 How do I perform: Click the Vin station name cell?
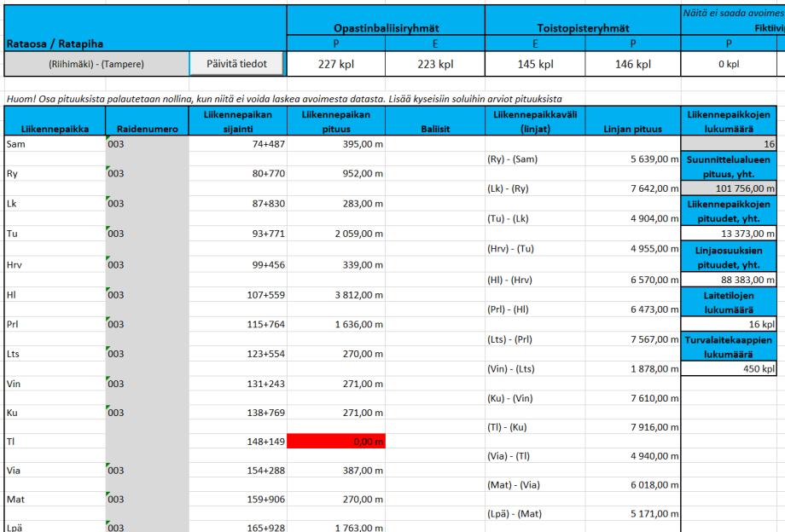click(55, 384)
